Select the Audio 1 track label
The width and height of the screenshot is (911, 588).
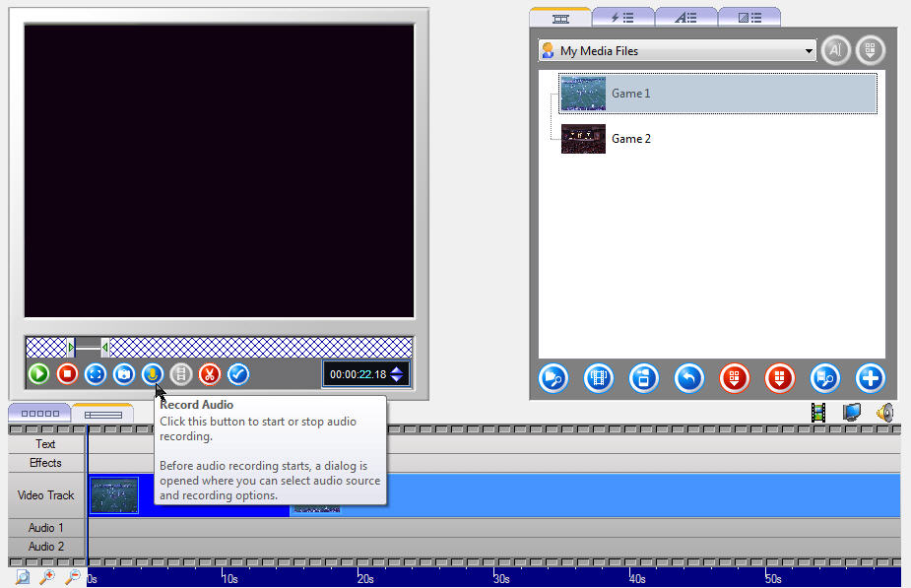[46, 528]
